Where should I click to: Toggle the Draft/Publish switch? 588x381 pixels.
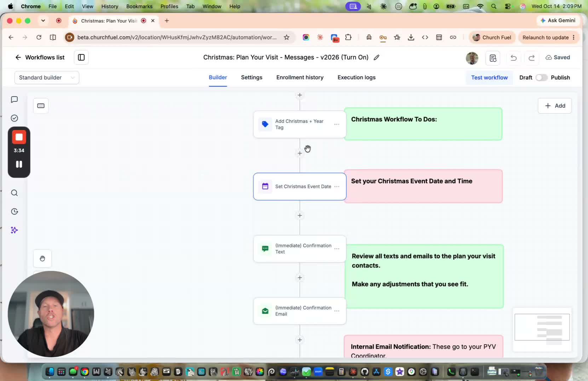(x=541, y=77)
